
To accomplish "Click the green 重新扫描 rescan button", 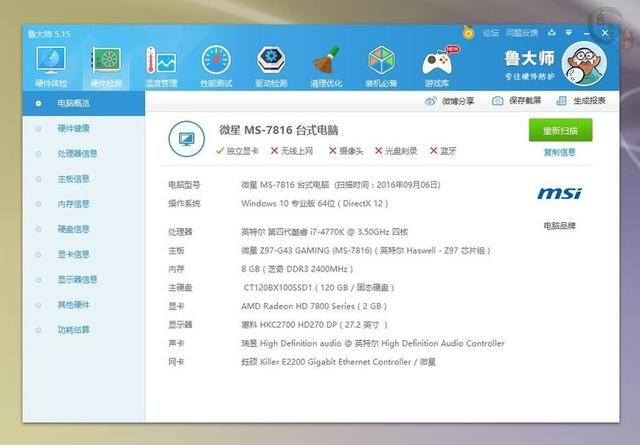I will (x=560, y=130).
